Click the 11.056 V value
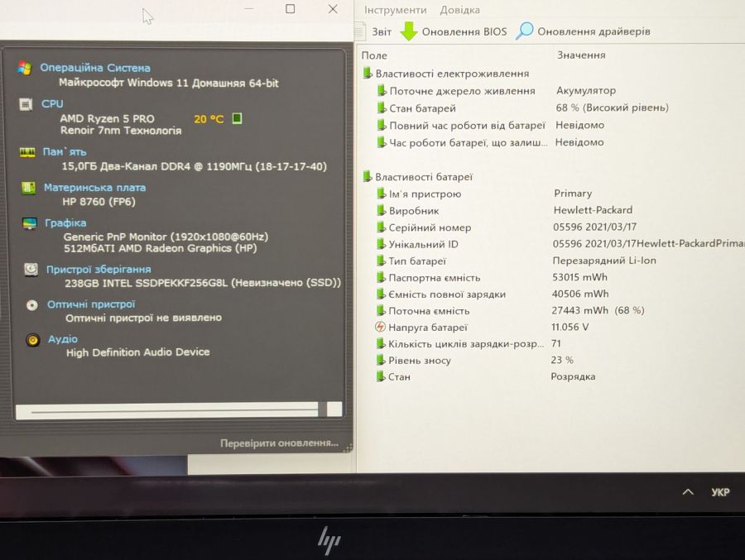The image size is (745, 560). click(570, 327)
